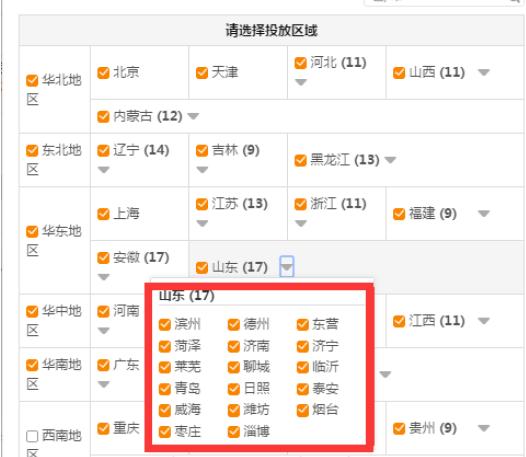Open the 福建 (9) city dropdown

coord(484,213)
